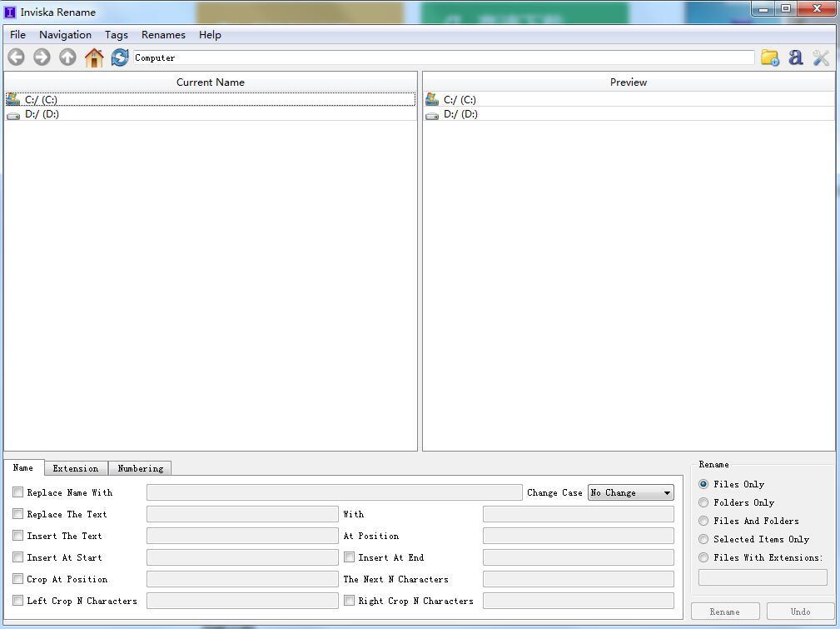Enable the Replace Name With checkbox
This screenshot has height=629, width=840.
point(18,492)
